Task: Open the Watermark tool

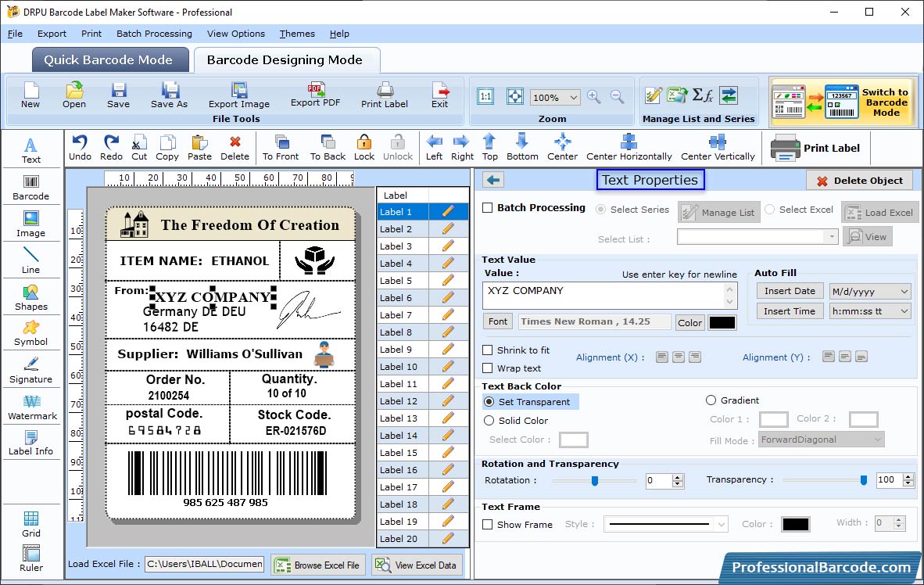Action: click(x=32, y=407)
